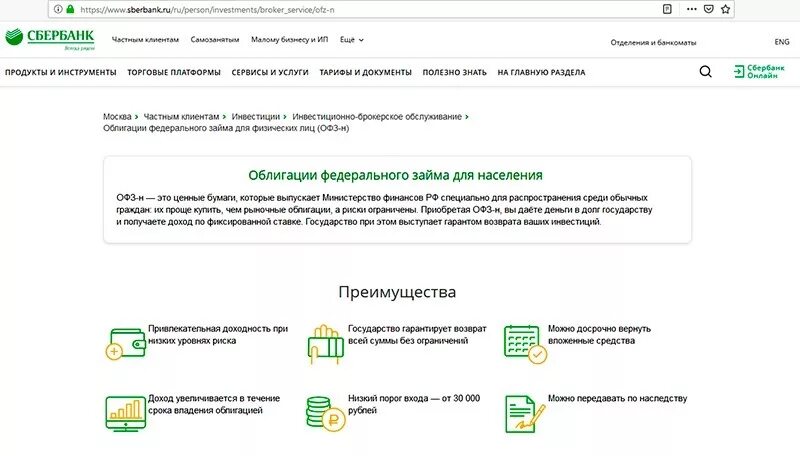The image size is (800, 456).
Task: Click text Доход увеличивается в течение срока
Action: coord(214,404)
